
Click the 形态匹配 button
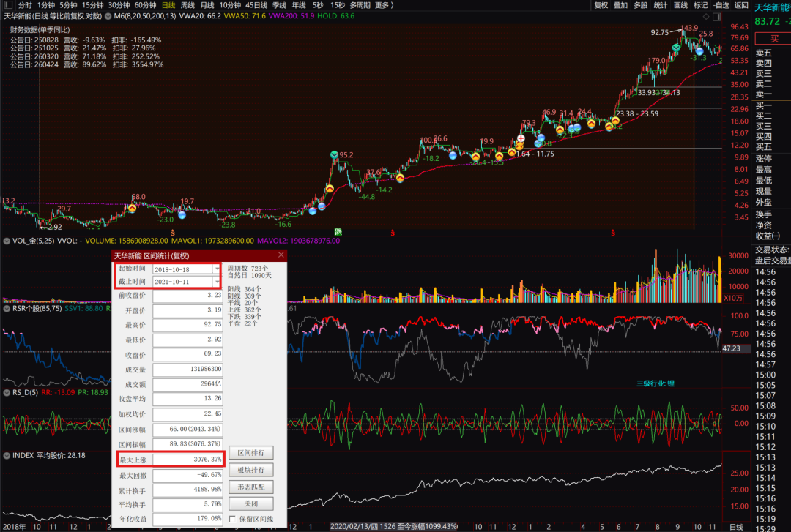tap(251, 487)
